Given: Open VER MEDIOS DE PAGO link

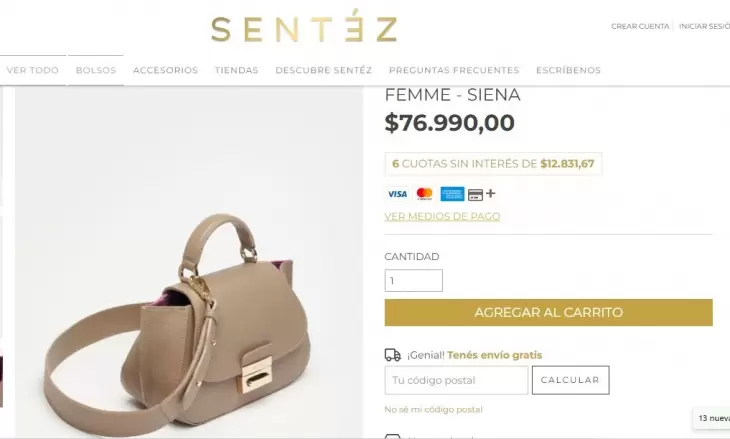Looking at the screenshot, I should (x=442, y=216).
